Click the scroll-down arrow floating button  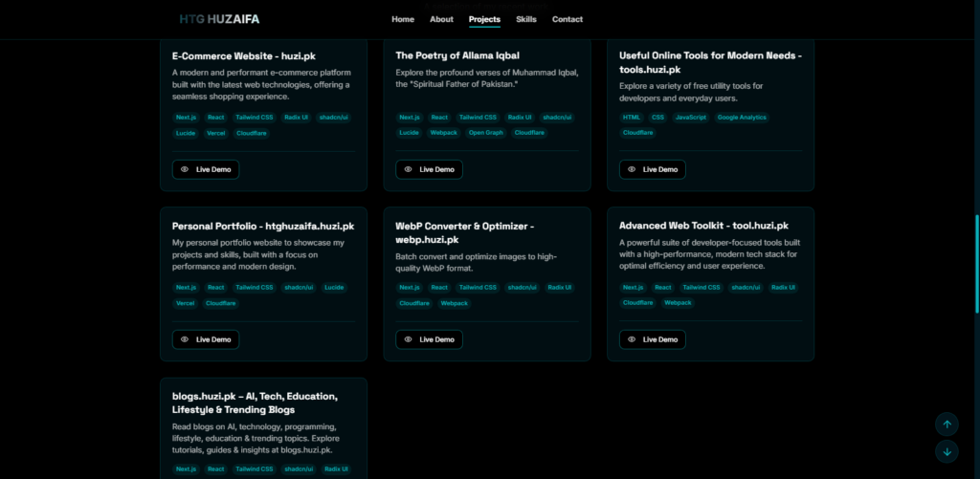coord(947,451)
